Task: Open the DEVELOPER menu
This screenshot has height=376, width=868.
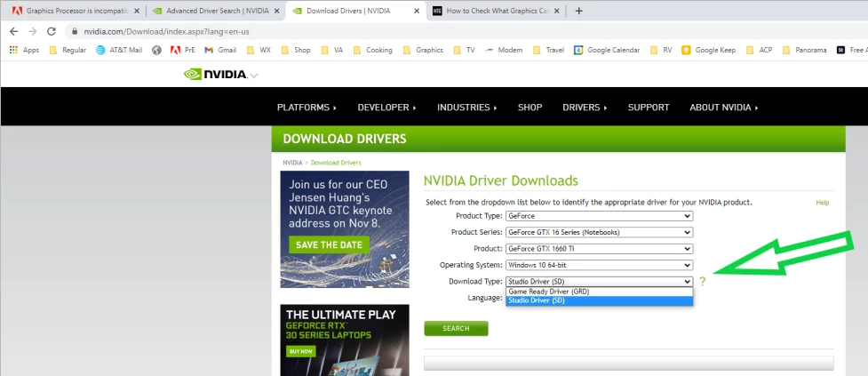Action: coord(387,108)
